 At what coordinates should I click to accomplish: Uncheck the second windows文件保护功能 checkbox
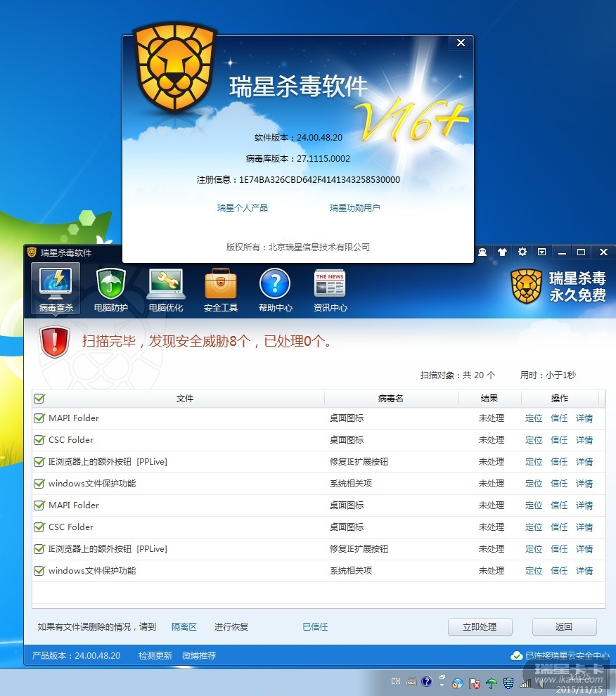click(x=39, y=570)
